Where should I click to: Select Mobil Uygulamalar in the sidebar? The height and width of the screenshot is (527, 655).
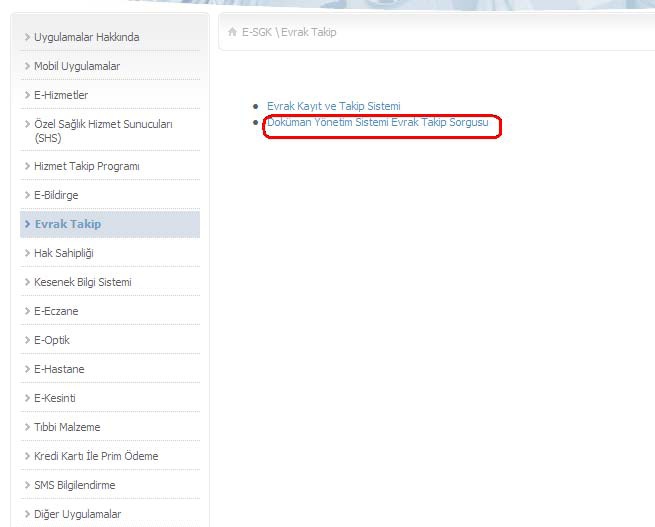point(77,66)
